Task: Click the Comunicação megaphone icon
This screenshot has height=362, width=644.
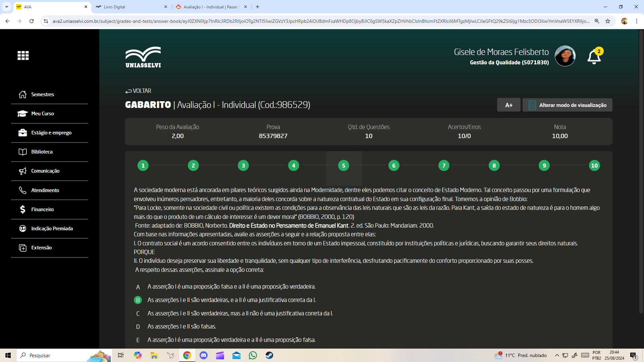Action: 22,171
